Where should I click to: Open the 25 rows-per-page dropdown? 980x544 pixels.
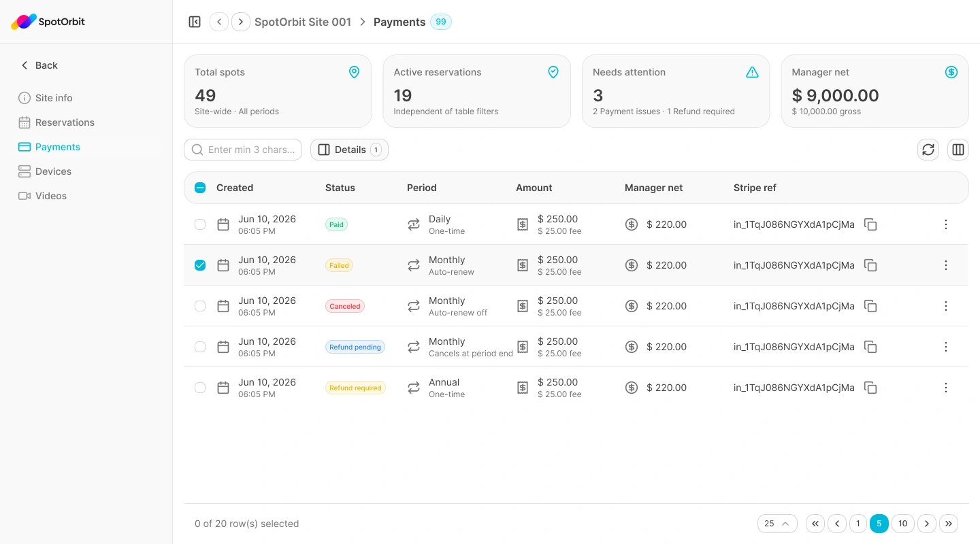click(777, 524)
